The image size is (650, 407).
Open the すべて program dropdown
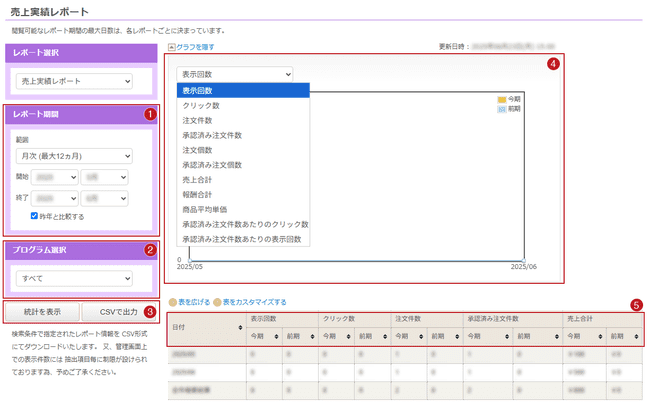[74, 279]
